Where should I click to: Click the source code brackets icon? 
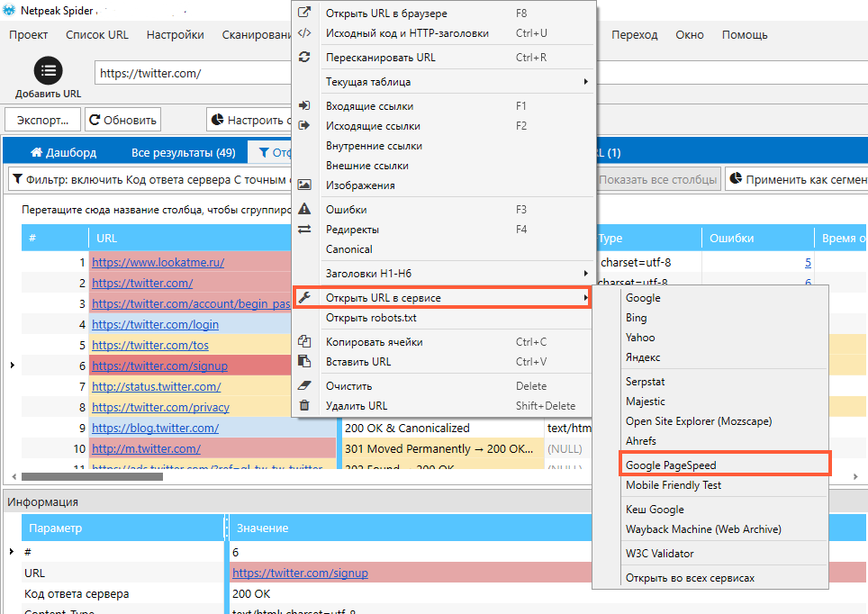click(x=304, y=32)
